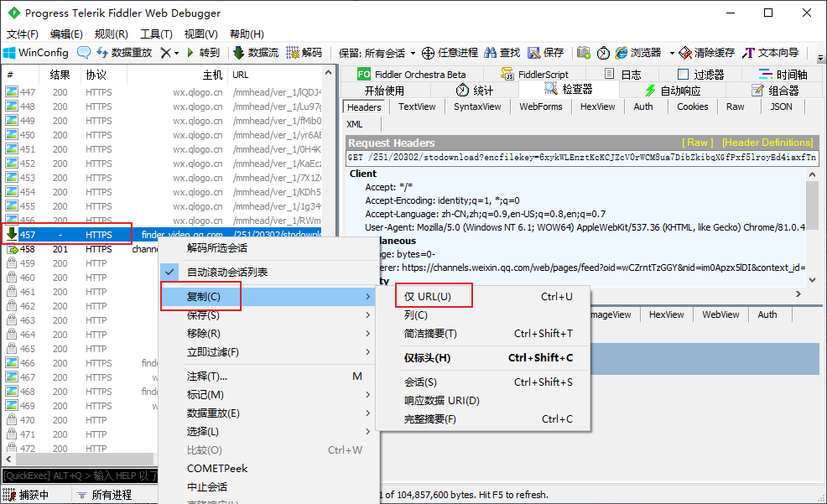Open the Keep sessions (保留: 所有会话) dropdown
The width and height of the screenshot is (827, 504).
coord(376,53)
